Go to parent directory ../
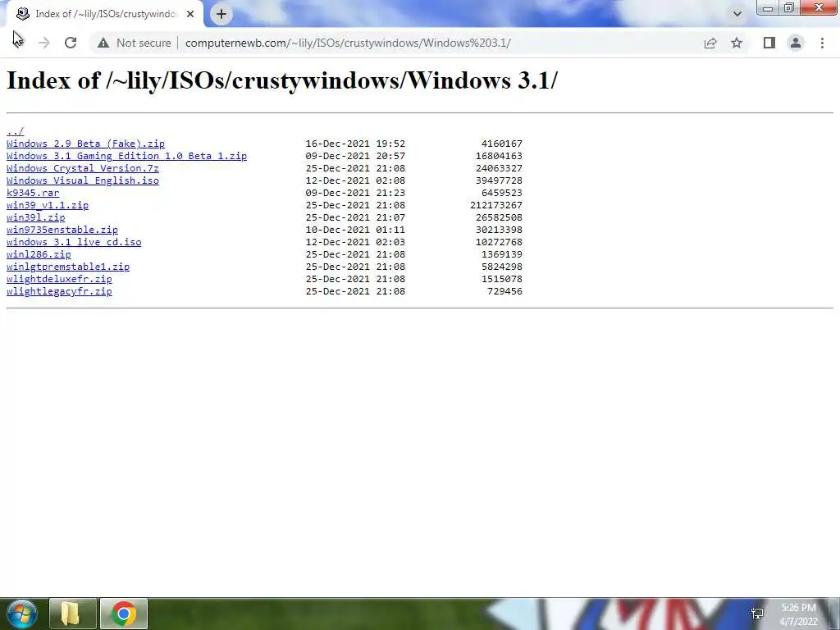 [15, 131]
